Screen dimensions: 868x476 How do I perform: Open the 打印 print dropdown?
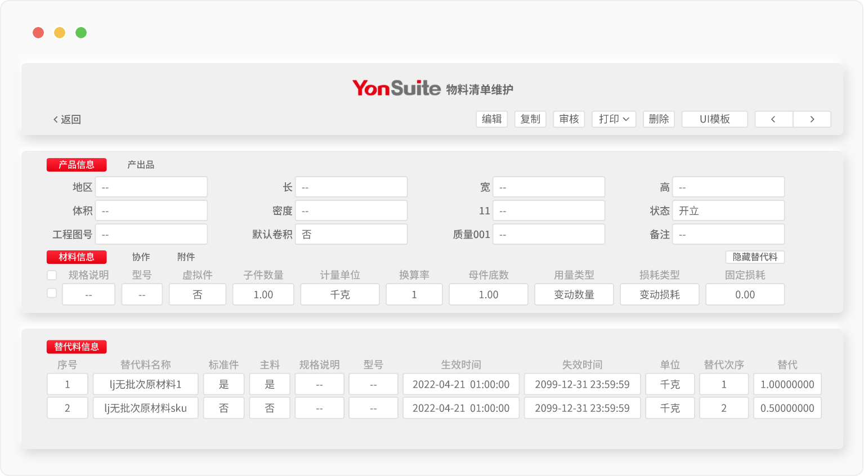614,119
